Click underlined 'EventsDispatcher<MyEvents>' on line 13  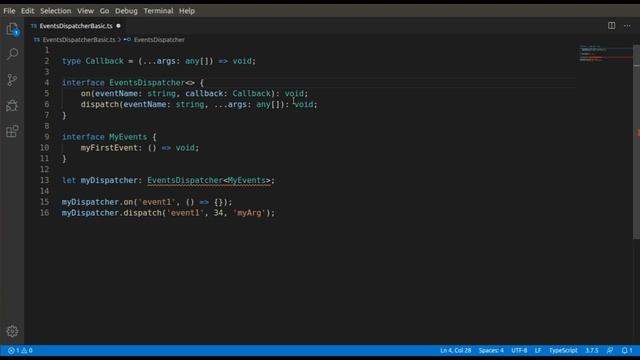pyautogui.click(x=209, y=180)
